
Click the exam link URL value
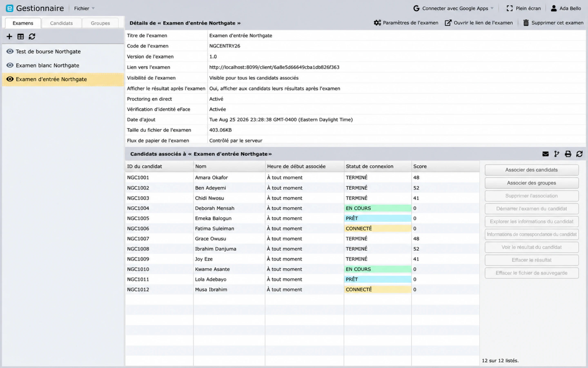pos(274,67)
